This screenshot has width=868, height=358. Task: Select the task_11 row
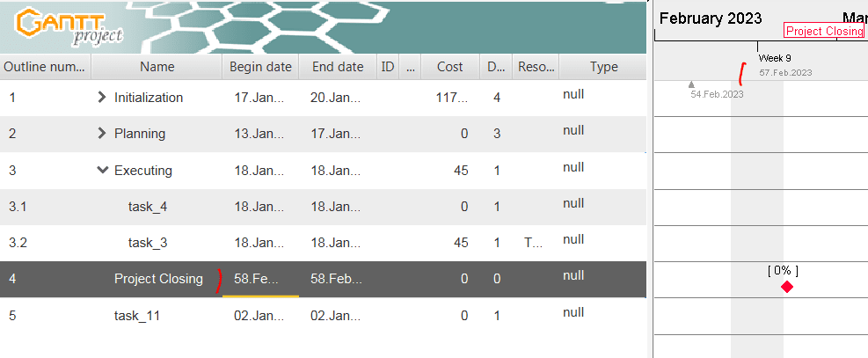tap(137, 315)
